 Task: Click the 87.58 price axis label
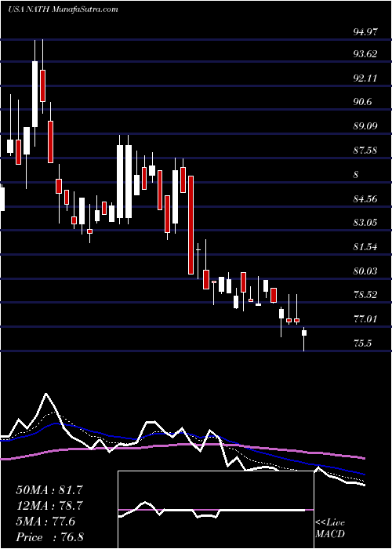pyautogui.click(x=365, y=151)
